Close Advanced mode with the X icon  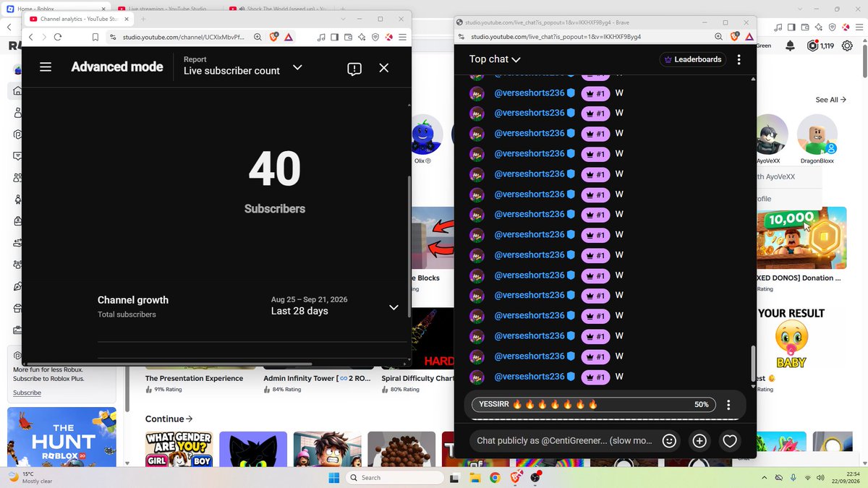(x=384, y=68)
